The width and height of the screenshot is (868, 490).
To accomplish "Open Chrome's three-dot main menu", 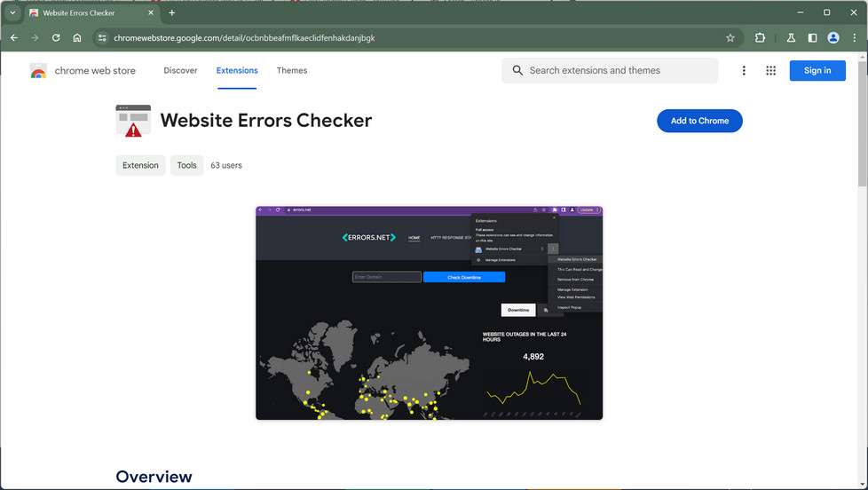I will coord(854,37).
